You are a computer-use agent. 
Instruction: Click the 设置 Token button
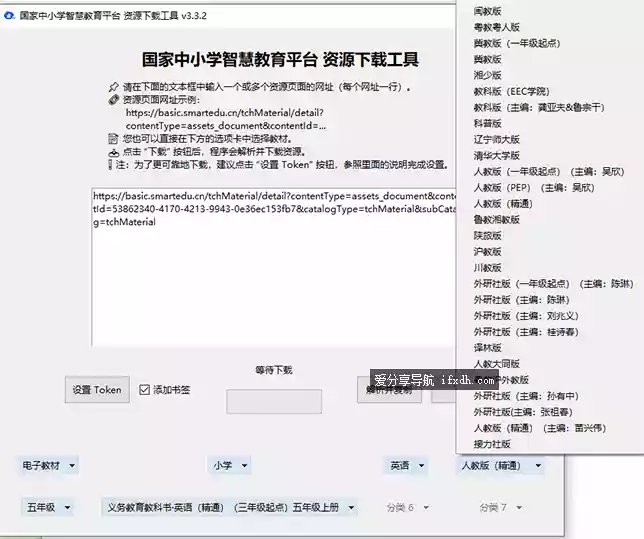[97, 389]
